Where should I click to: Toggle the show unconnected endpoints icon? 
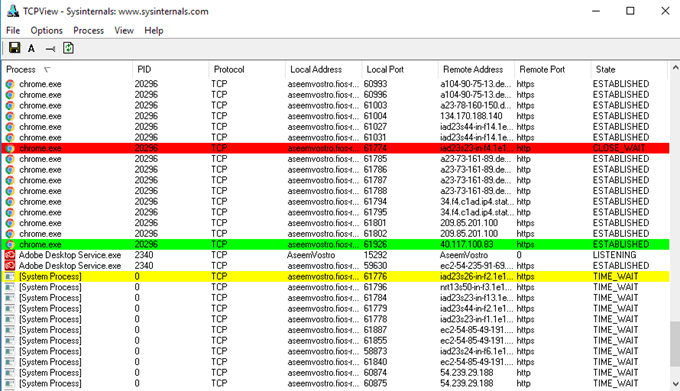[50, 49]
